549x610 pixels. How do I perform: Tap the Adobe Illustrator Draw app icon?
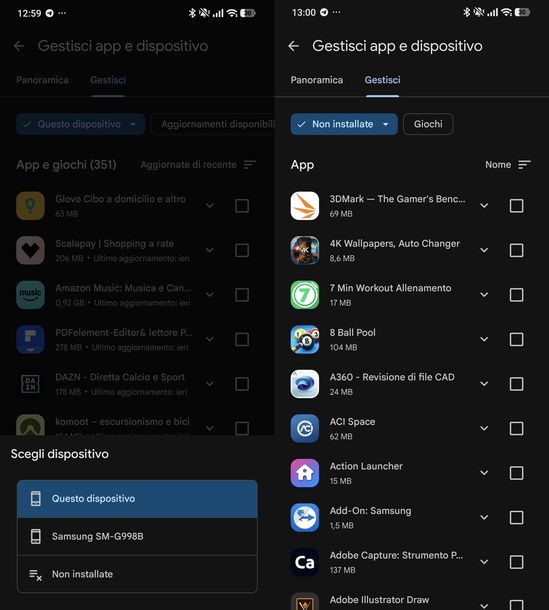(x=305, y=601)
